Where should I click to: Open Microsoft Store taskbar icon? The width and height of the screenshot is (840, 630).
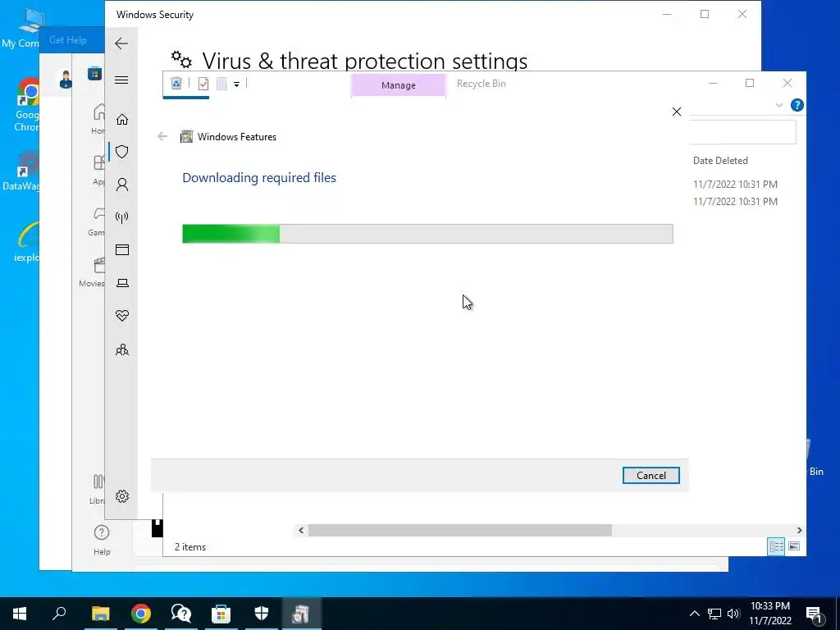pos(221,614)
